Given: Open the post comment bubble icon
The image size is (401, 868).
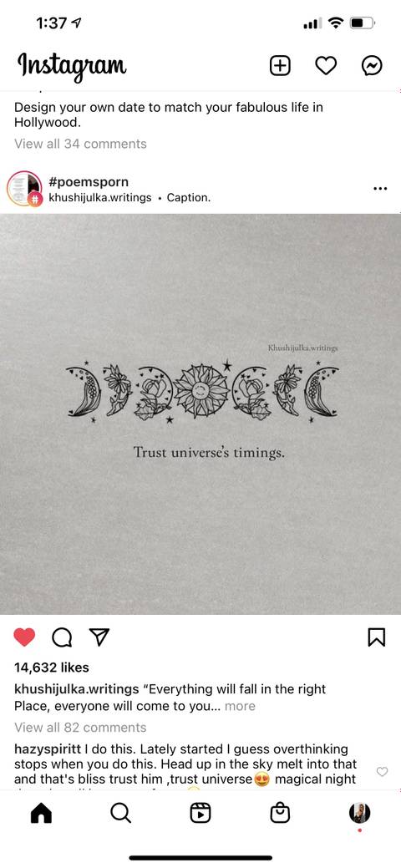Looking at the screenshot, I should [62, 637].
